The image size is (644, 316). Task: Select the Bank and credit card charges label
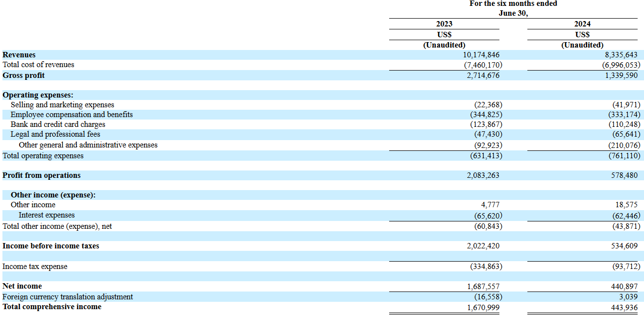(x=58, y=124)
